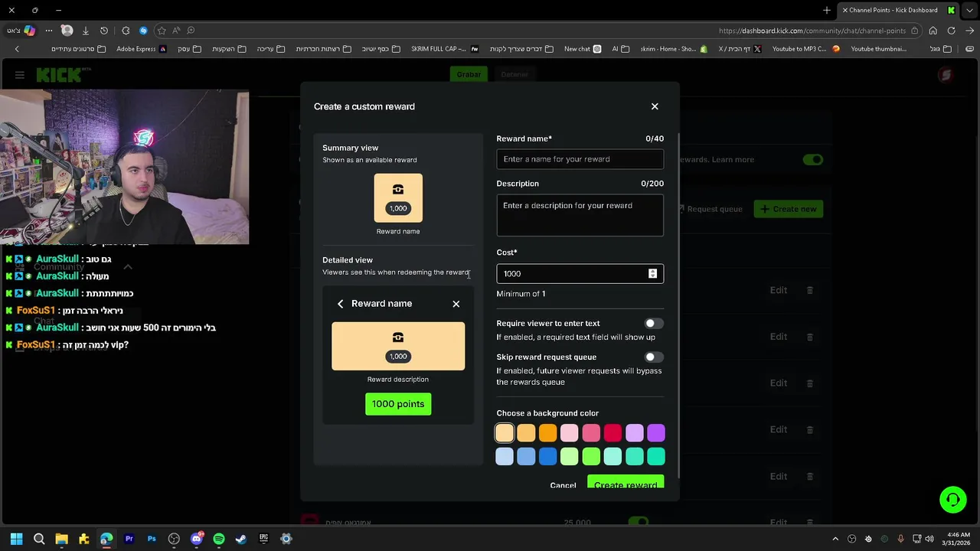Open Photoshop from taskbar
The image size is (980, 551).
(x=152, y=539)
